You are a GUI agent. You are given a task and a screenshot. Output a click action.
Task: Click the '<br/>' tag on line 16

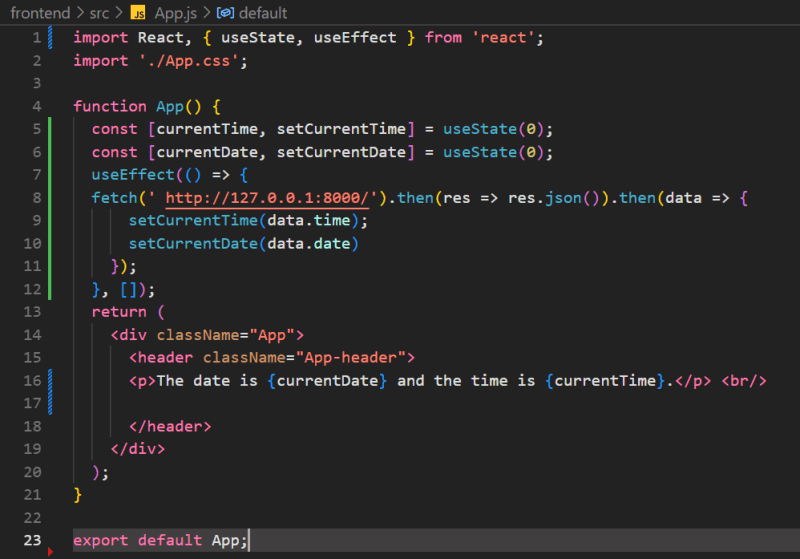[x=744, y=380]
